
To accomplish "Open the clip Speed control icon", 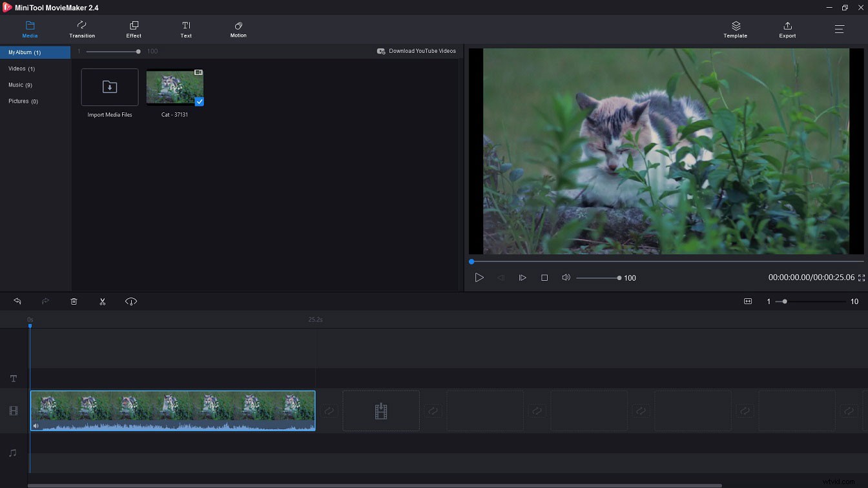I will point(130,301).
